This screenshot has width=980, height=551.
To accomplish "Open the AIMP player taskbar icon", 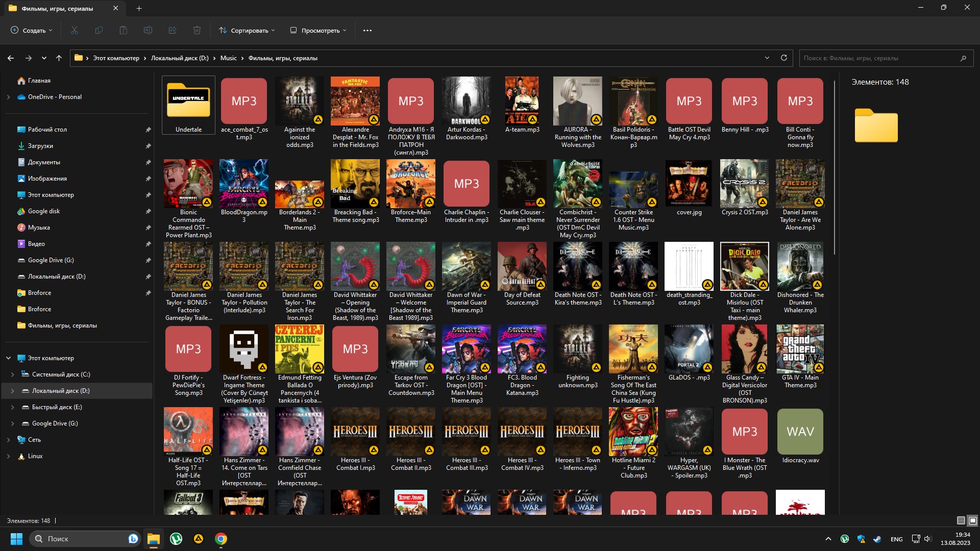I will [199, 539].
